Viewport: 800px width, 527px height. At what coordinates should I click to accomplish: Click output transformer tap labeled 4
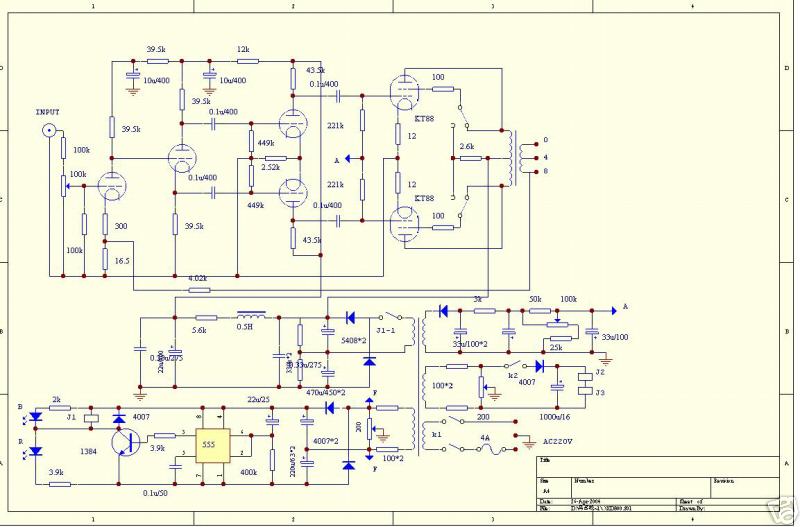545,157
